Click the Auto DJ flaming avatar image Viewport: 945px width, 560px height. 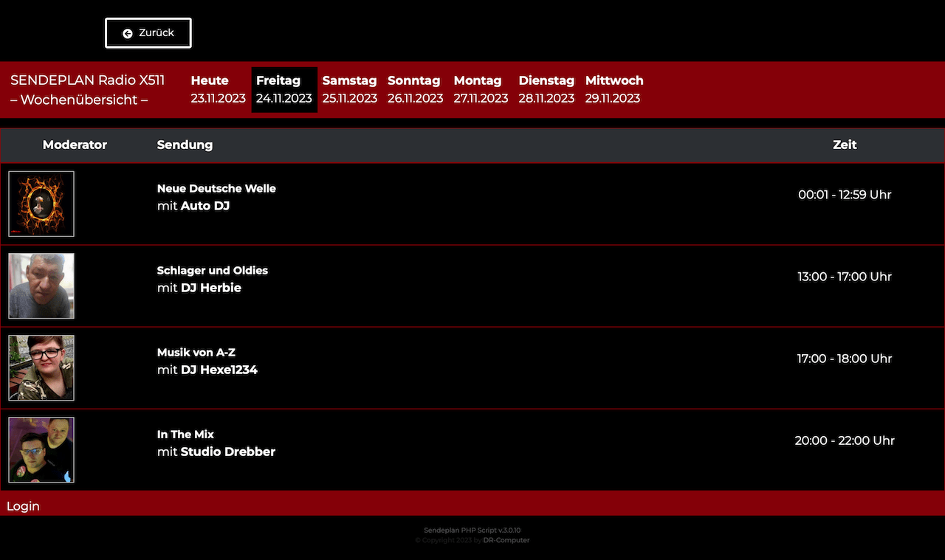click(41, 204)
